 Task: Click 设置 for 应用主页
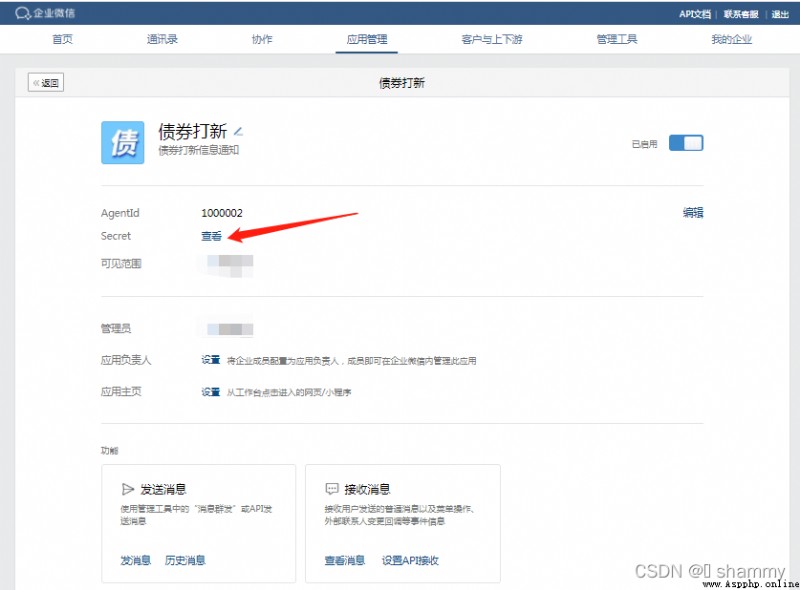(x=210, y=392)
